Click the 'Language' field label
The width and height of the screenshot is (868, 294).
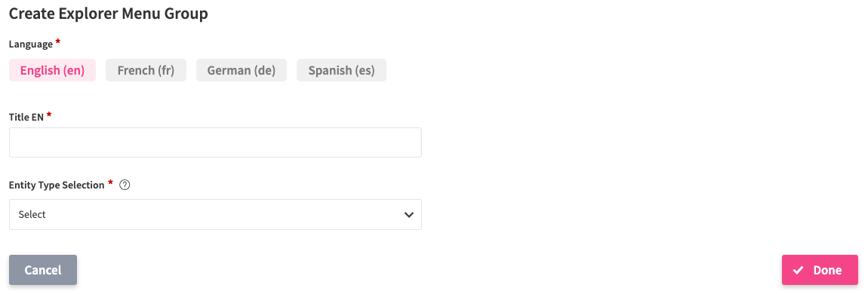tap(31, 44)
